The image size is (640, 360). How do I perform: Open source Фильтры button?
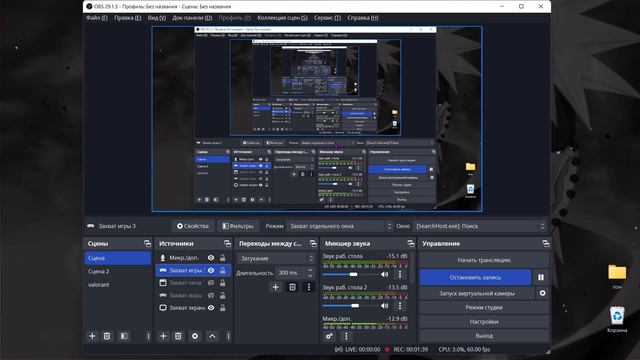point(238,226)
